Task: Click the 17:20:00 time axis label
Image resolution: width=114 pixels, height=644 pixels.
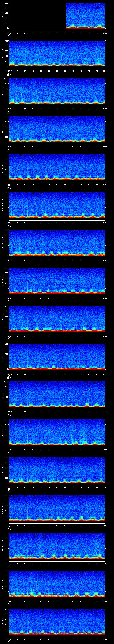Action: click(x=9, y=450)
